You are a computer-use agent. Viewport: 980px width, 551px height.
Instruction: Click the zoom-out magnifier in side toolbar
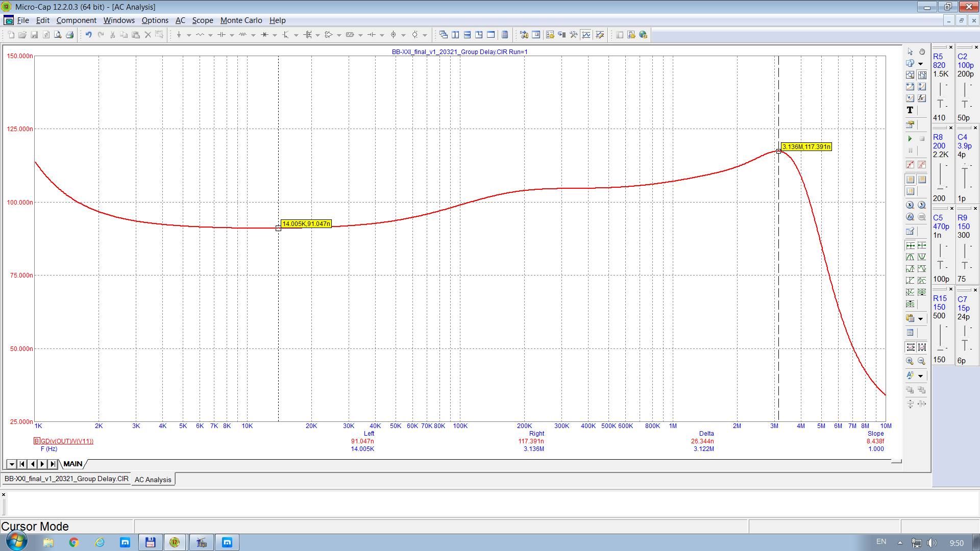click(x=922, y=361)
